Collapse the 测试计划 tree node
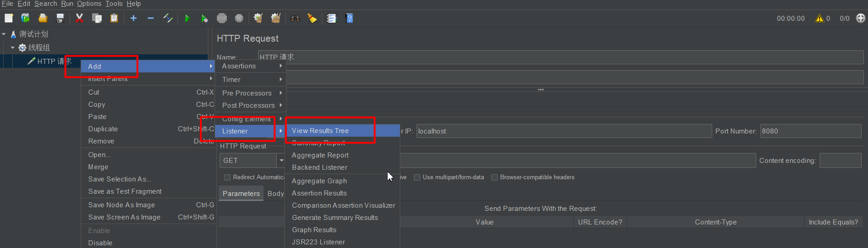The height and width of the screenshot is (248, 868). tap(4, 34)
